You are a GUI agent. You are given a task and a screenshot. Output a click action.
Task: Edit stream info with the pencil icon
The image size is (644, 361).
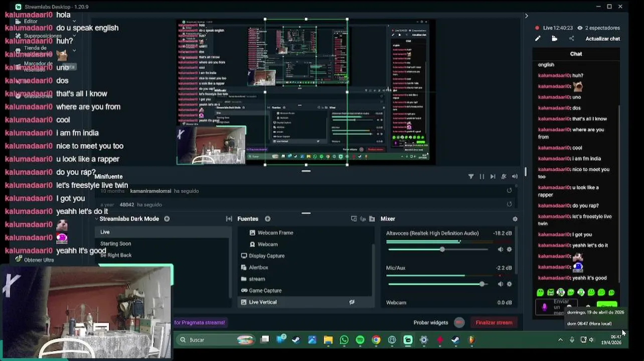pos(538,39)
